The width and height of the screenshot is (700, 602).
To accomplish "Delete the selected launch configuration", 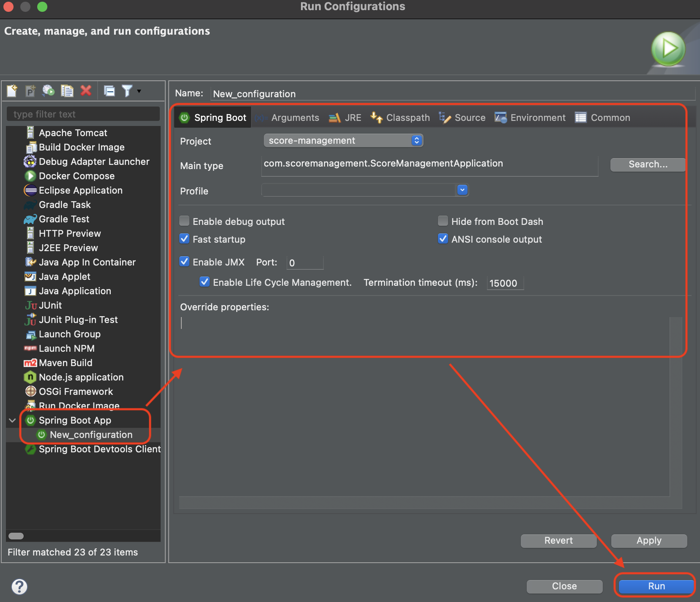I will click(x=86, y=90).
